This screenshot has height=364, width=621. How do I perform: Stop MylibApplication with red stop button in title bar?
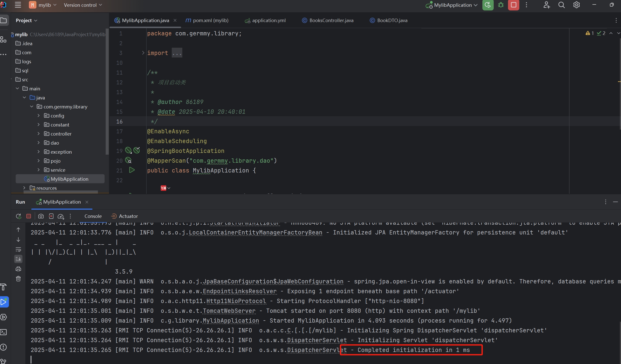513,5
